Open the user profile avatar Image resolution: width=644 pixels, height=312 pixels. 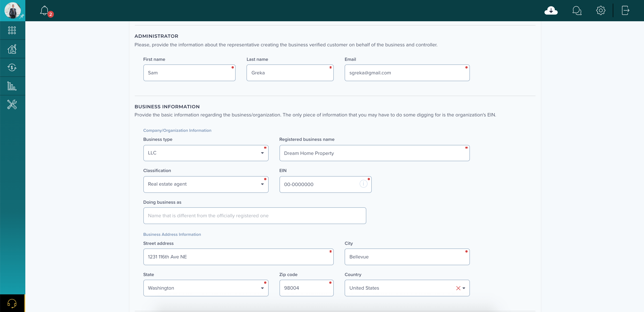pyautogui.click(x=12, y=10)
